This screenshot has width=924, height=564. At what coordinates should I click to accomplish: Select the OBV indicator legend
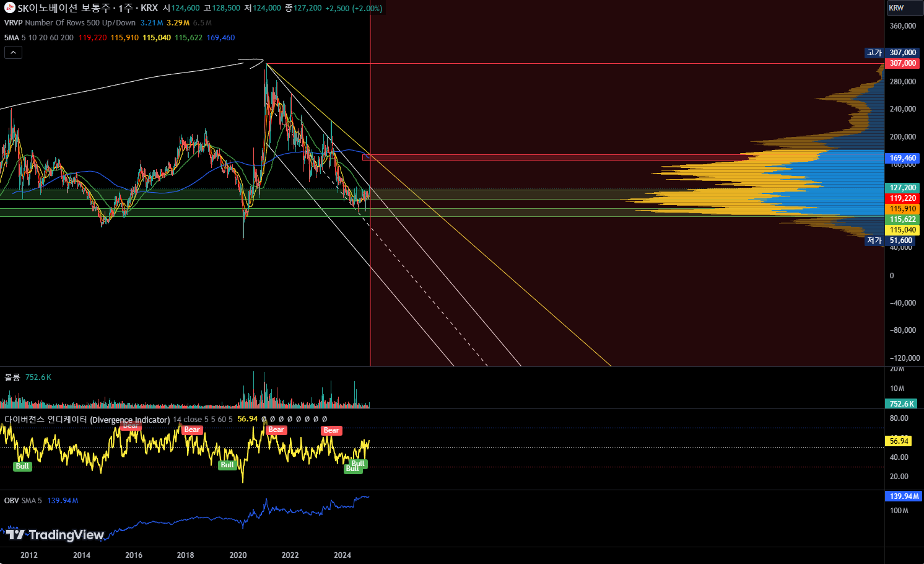pyautogui.click(x=11, y=501)
